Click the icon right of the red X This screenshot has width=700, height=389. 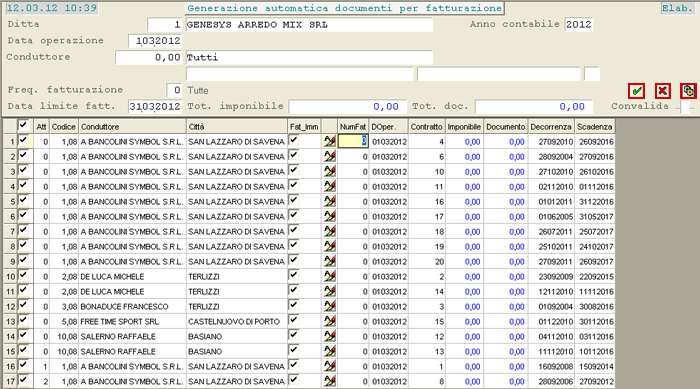coord(688,91)
